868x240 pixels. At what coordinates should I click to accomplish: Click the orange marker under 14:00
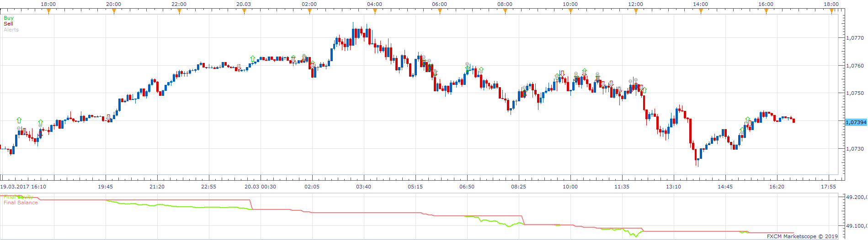pyautogui.click(x=701, y=11)
